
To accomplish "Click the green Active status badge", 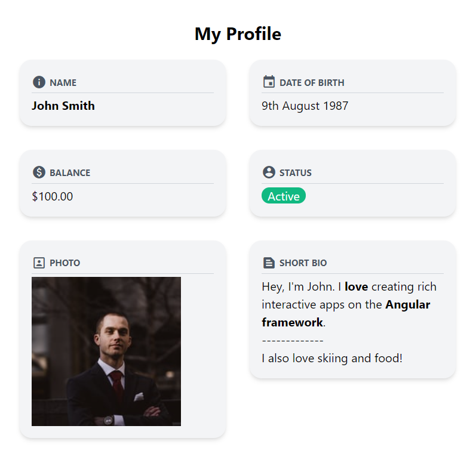I will (x=284, y=196).
